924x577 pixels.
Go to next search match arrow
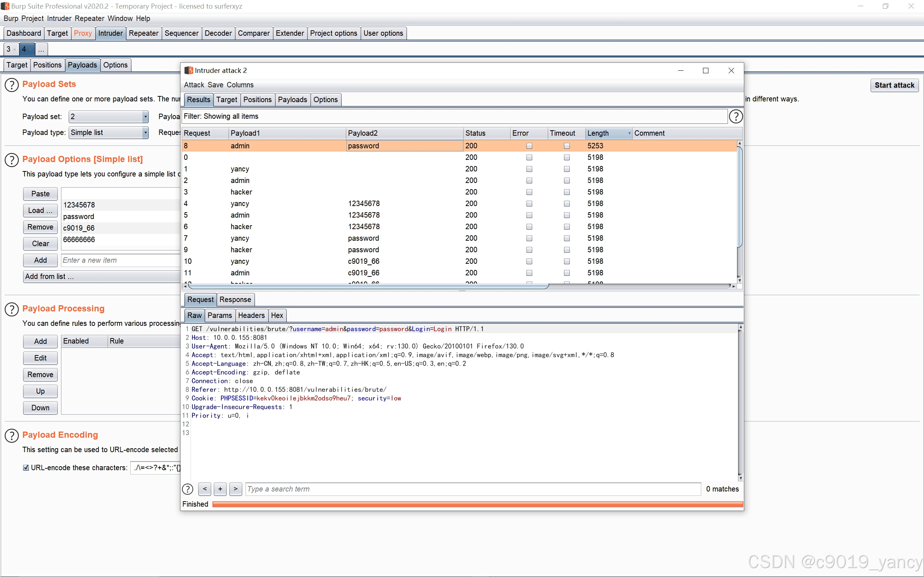tap(235, 489)
